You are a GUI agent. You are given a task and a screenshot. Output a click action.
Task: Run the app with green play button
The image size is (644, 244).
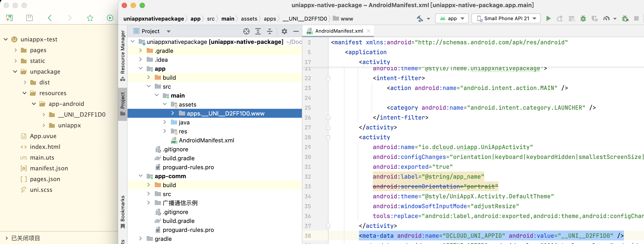(548, 19)
